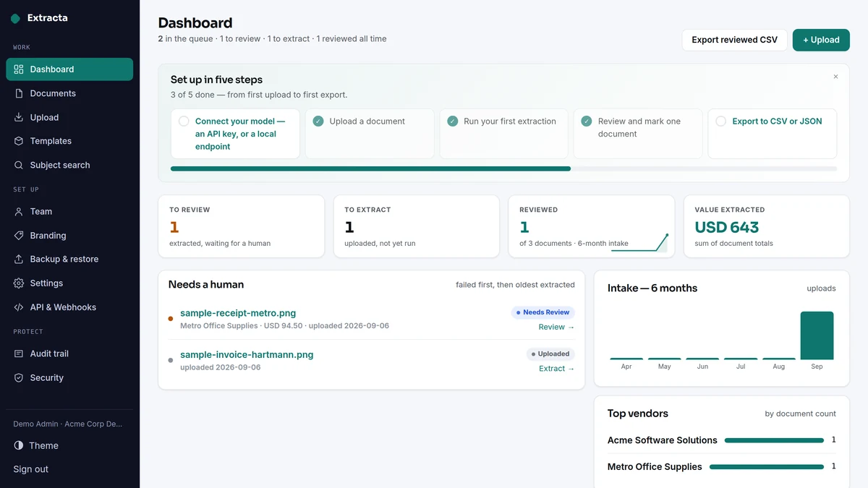This screenshot has width=868, height=488.
Task: Click the Subject search magnifier icon
Action: 19,165
